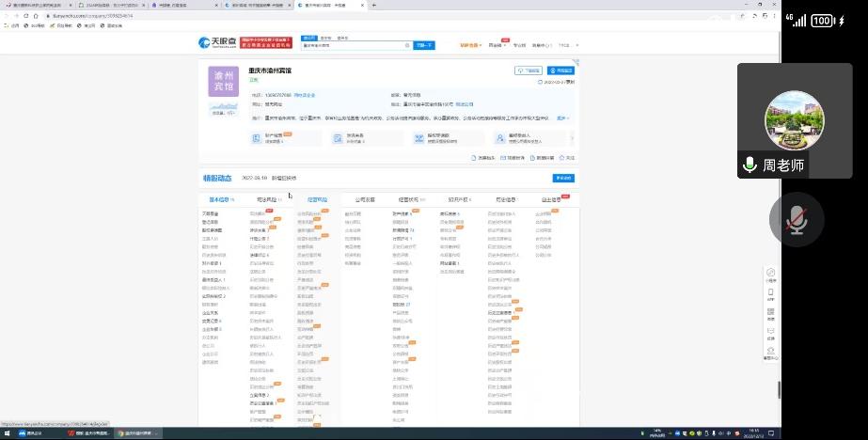Open the 基本信息 tab
Screen dimensions: 868x440
click(218, 199)
